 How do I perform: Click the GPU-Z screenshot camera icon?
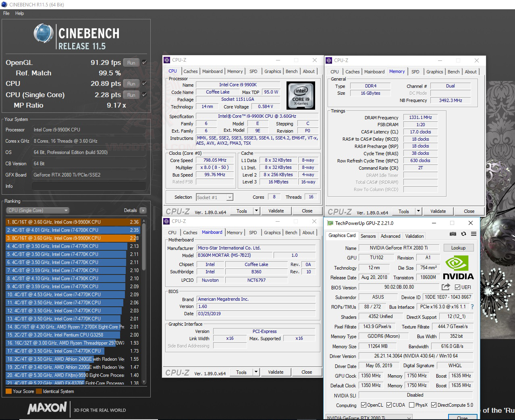coord(453,234)
